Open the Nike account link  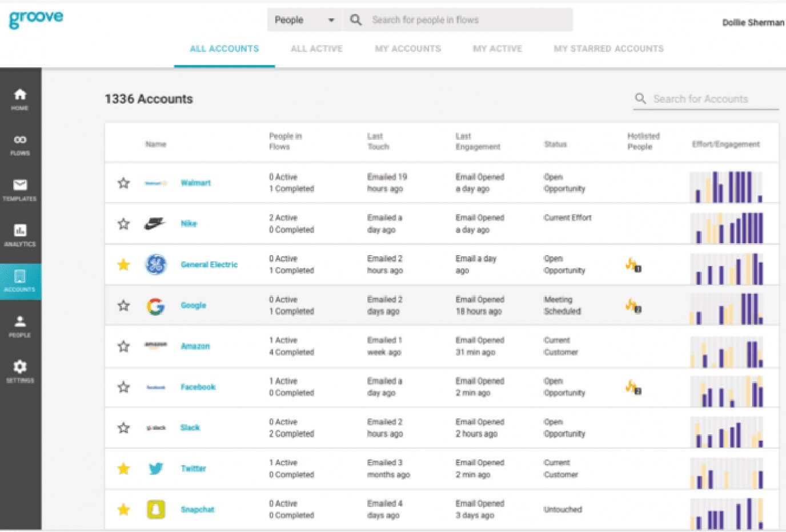click(x=189, y=224)
